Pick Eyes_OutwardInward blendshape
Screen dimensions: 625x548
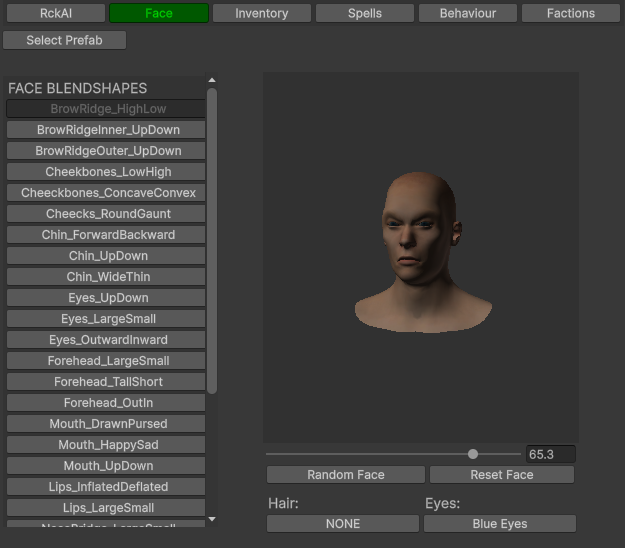[x=106, y=340]
